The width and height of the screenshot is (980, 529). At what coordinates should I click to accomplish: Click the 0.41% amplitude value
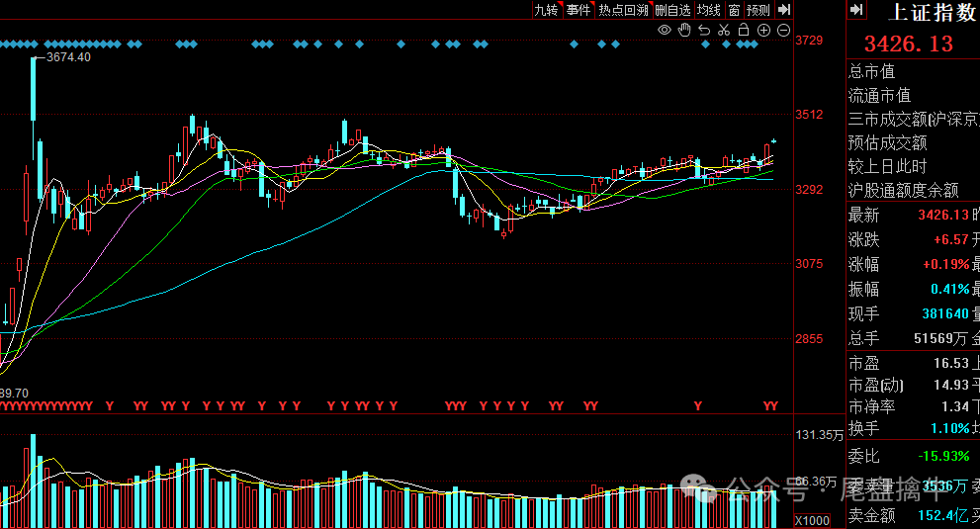(x=950, y=289)
